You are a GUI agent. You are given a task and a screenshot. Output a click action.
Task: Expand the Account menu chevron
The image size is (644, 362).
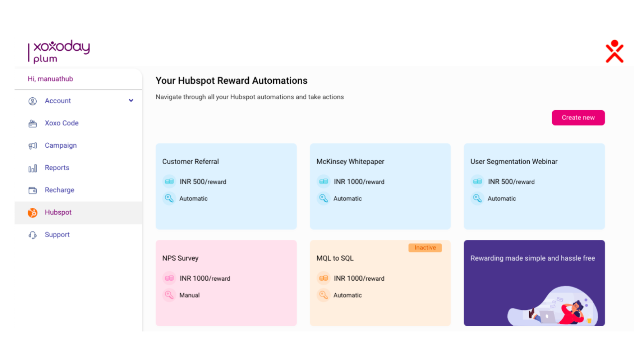tap(131, 101)
